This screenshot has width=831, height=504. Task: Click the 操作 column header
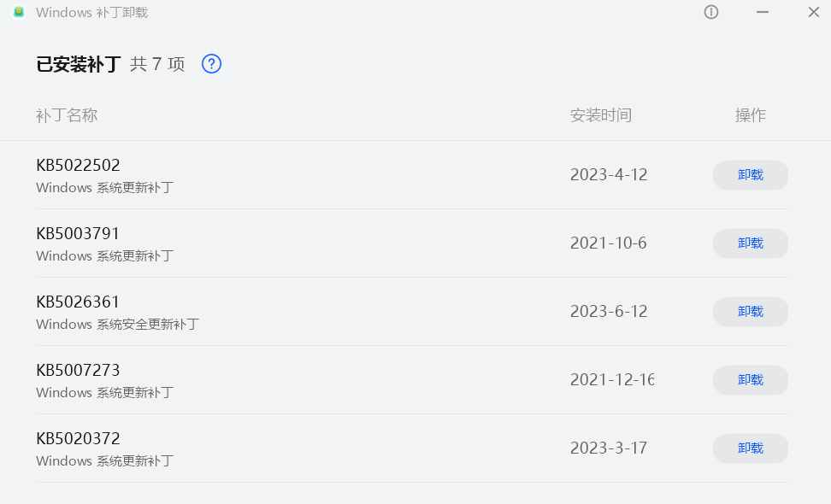750,115
